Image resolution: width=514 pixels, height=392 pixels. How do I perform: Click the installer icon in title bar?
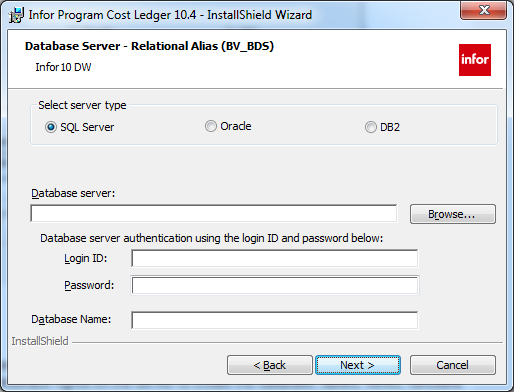(x=16, y=15)
